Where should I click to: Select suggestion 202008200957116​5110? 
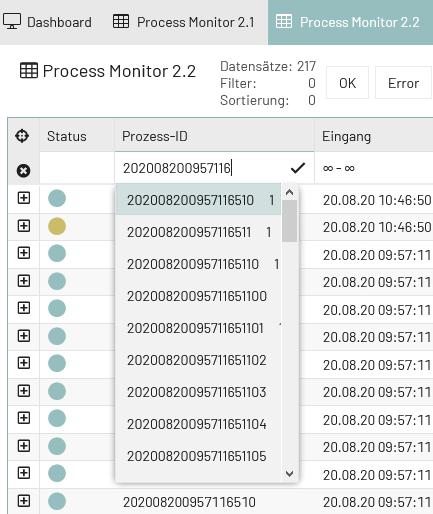(x=198, y=264)
